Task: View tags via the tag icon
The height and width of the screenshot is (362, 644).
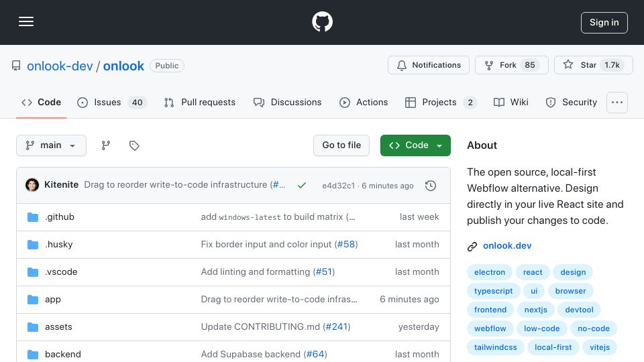Action: (x=134, y=145)
